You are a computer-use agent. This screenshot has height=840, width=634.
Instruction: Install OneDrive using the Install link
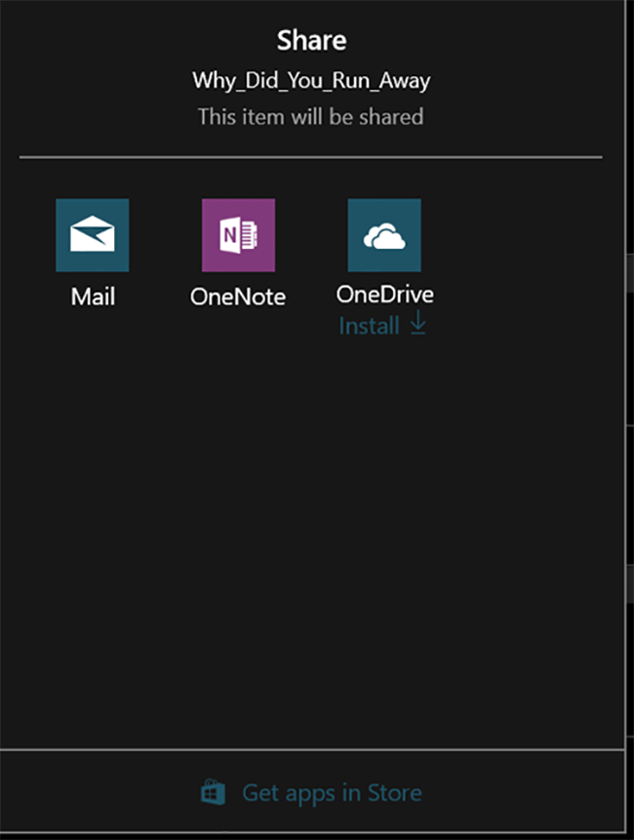point(369,326)
